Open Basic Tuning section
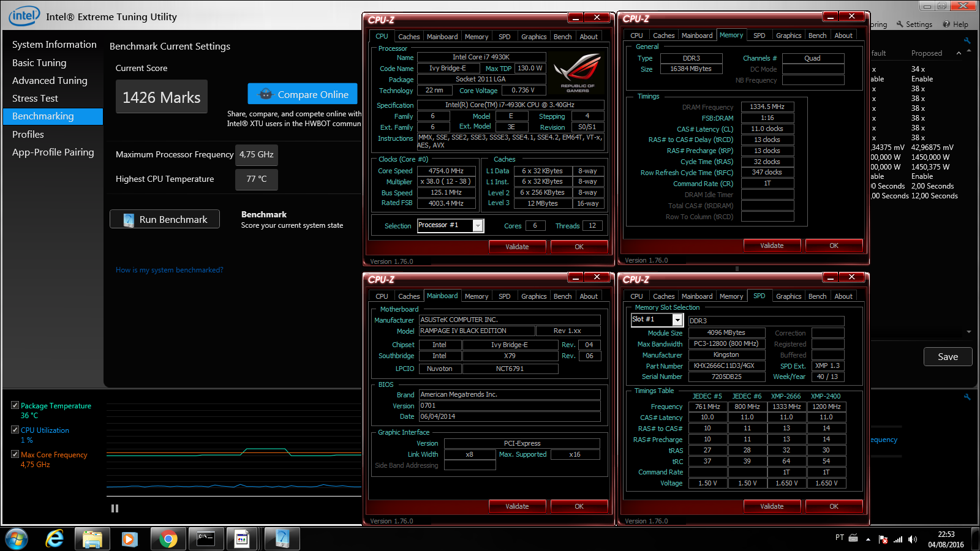The width and height of the screenshot is (980, 551). point(39,62)
